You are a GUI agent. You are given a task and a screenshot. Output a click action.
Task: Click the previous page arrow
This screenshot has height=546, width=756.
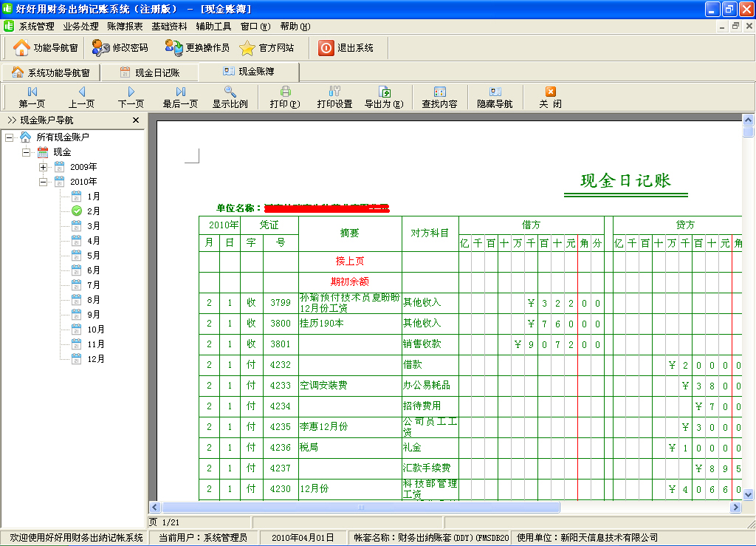[x=81, y=97]
